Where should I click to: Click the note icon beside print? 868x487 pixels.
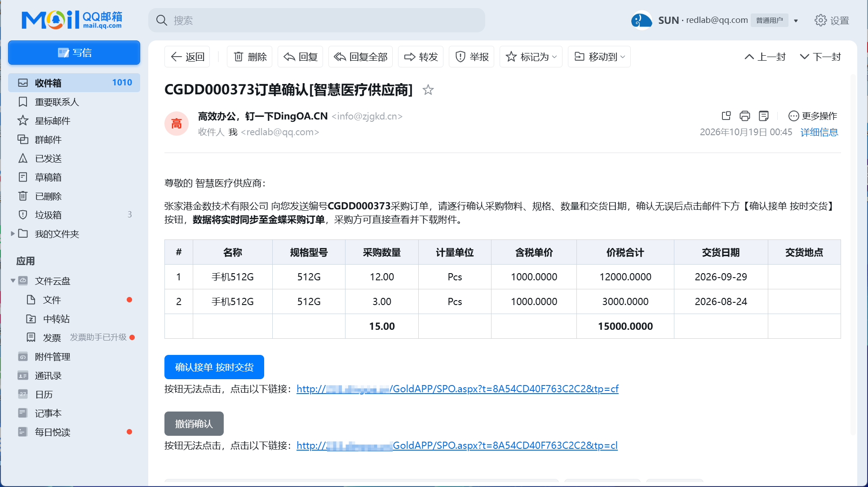tap(764, 116)
